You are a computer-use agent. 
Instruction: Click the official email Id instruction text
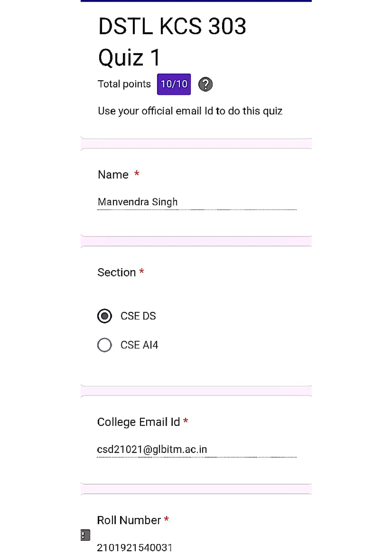190,111
